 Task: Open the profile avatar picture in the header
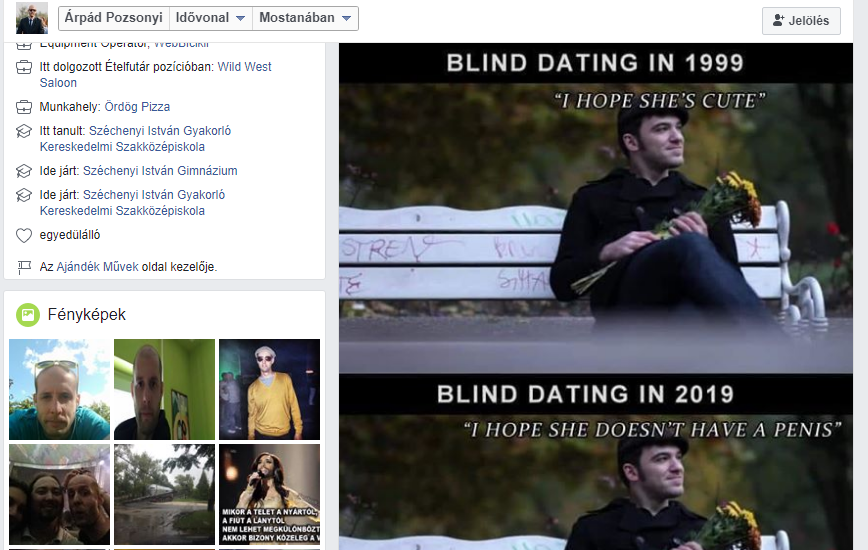32,18
